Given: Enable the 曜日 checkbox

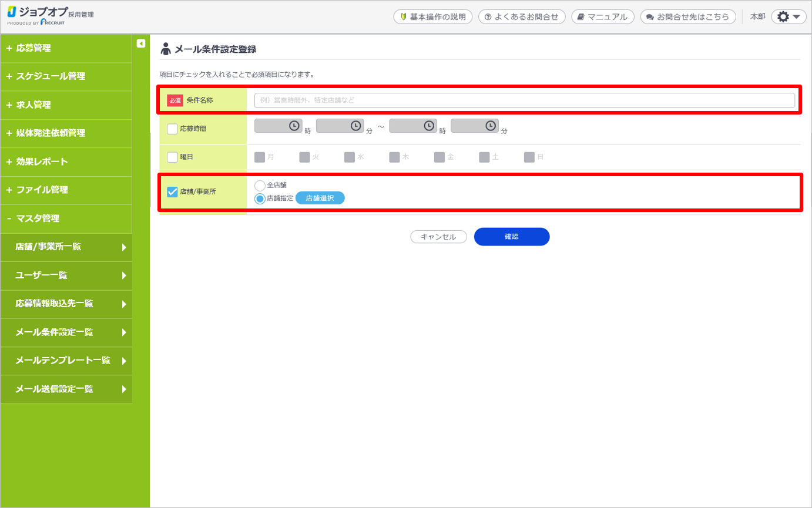Looking at the screenshot, I should tap(173, 157).
